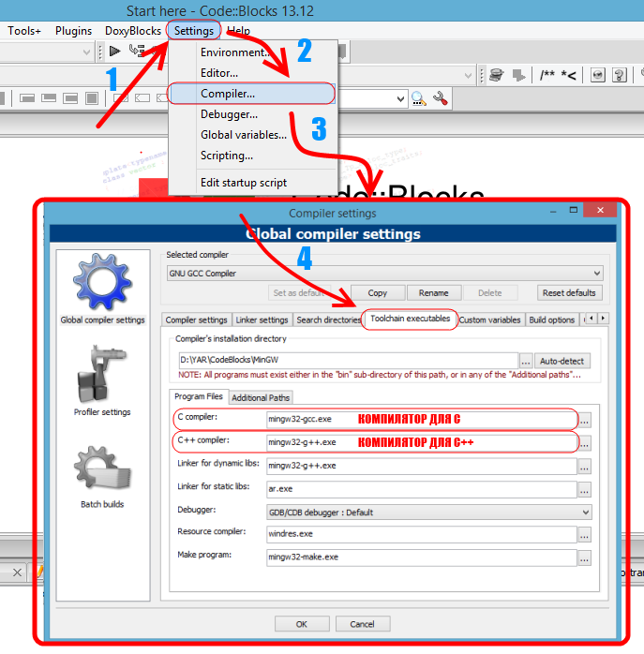Viewport: 644px width, 654px height.
Task: Open Batch builds in the sidebar
Action: click(x=102, y=477)
